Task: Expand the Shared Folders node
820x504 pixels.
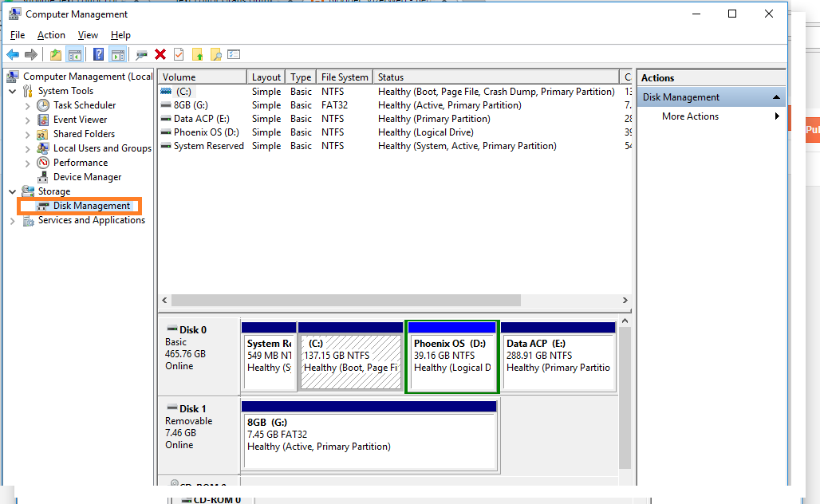Action: [x=28, y=134]
